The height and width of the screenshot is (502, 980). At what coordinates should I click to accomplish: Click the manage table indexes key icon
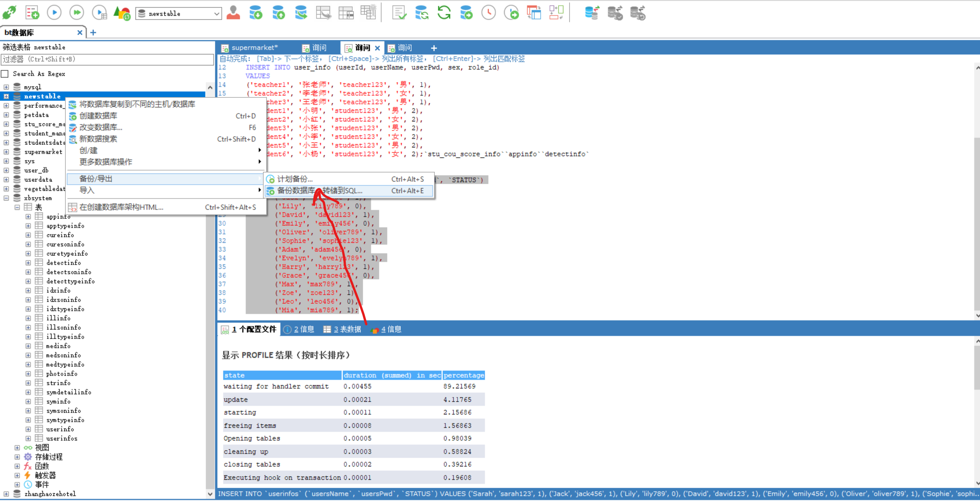click(x=369, y=12)
